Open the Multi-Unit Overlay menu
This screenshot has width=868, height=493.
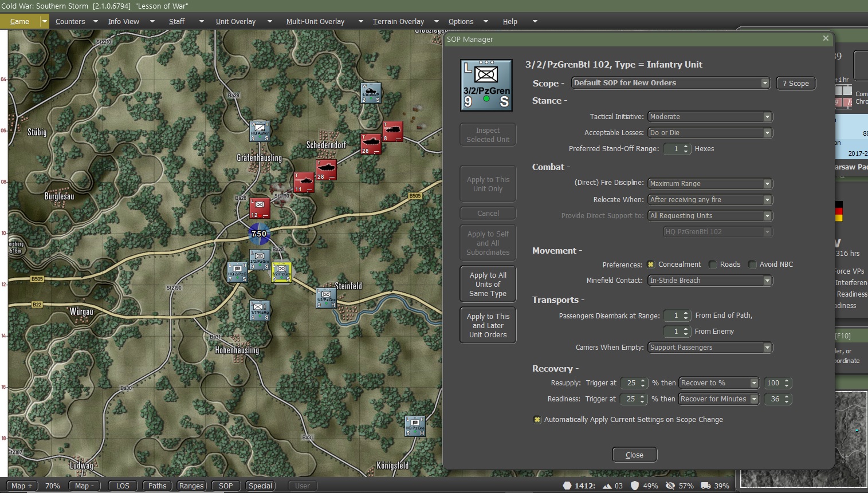(315, 22)
